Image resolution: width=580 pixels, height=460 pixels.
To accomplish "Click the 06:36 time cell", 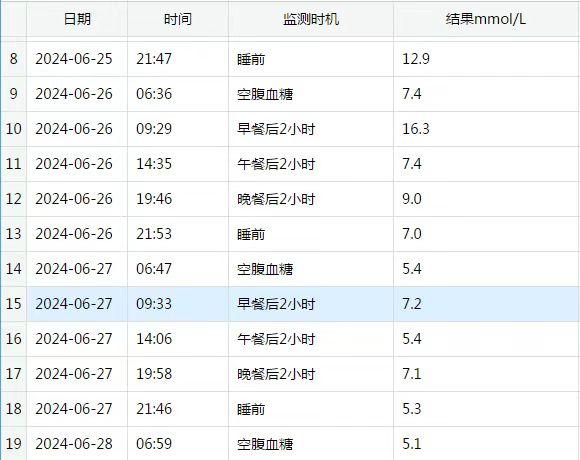I will point(178,94).
